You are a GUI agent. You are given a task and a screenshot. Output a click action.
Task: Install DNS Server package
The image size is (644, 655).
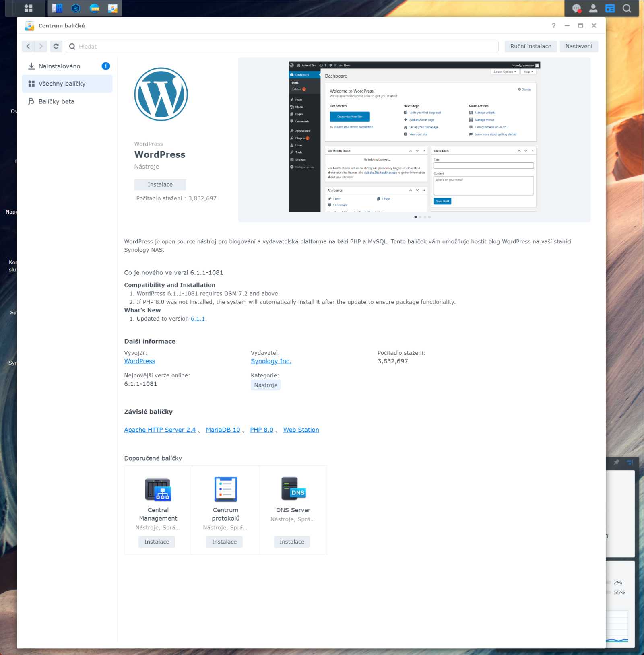coord(292,542)
